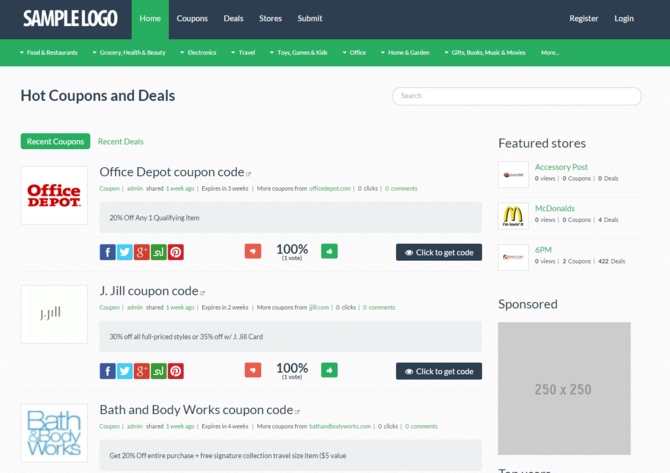The height and width of the screenshot is (473, 670).
Task: Open the More... categories menu
Action: 550,53
